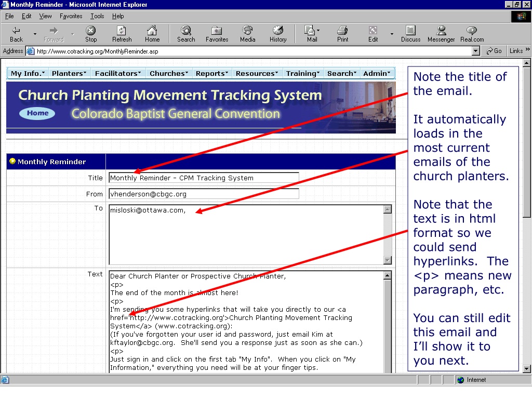Click the Windows logo throbber icon
Viewport: 532px width, 399px height.
point(521,17)
